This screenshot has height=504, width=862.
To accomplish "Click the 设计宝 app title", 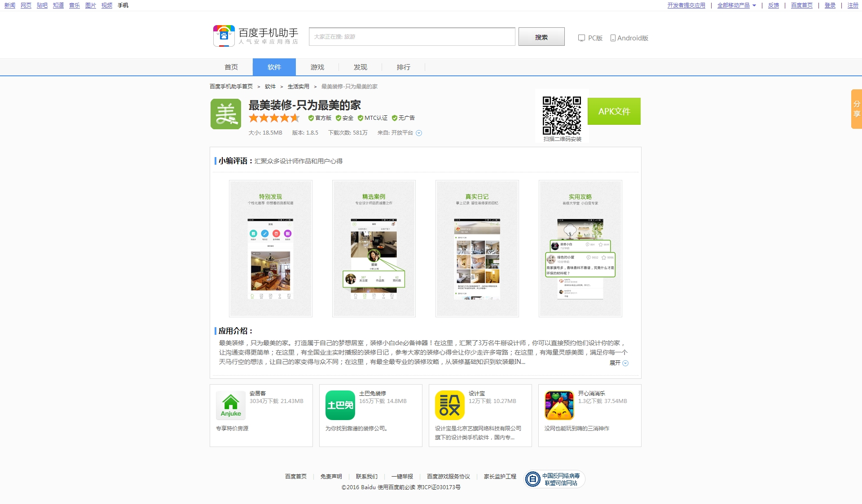I will pyautogui.click(x=477, y=394).
